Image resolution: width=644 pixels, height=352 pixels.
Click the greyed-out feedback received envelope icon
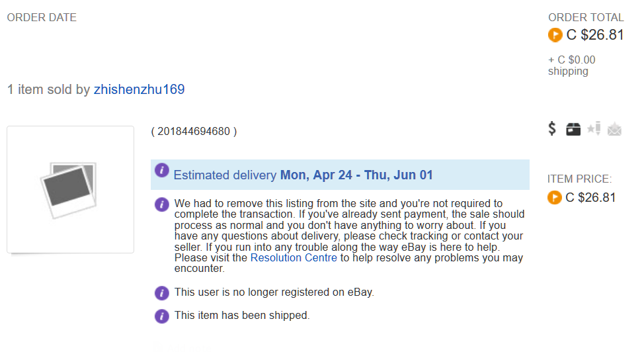[x=614, y=129]
